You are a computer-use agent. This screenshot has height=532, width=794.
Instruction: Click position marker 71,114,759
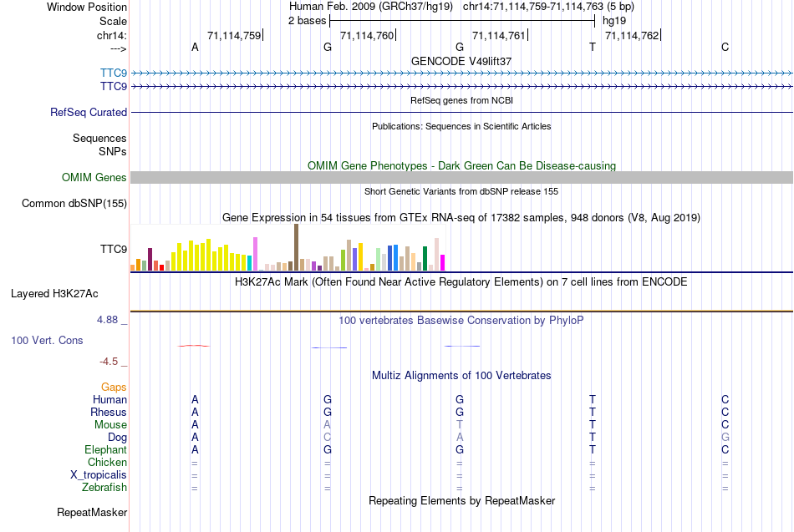tap(235, 35)
